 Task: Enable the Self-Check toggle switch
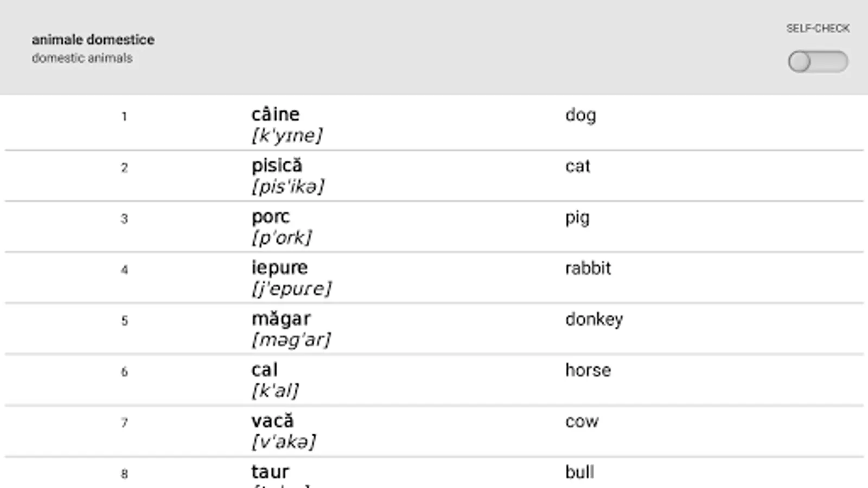pyautogui.click(x=818, y=62)
